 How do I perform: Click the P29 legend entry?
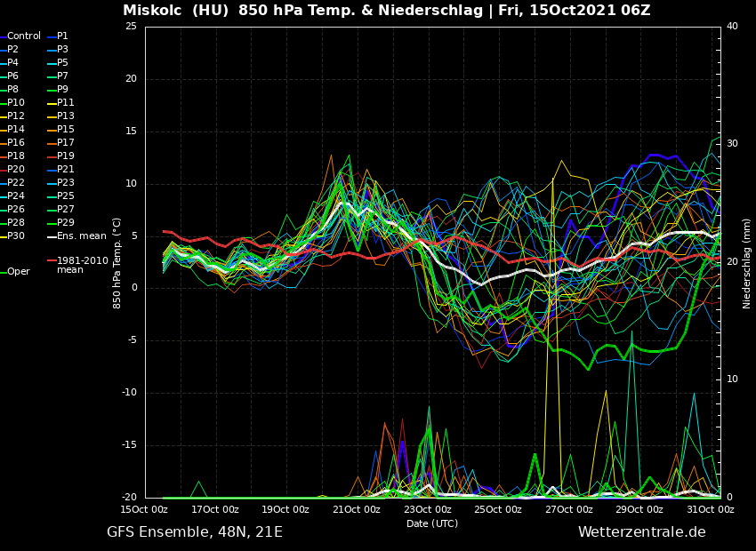coord(65,223)
